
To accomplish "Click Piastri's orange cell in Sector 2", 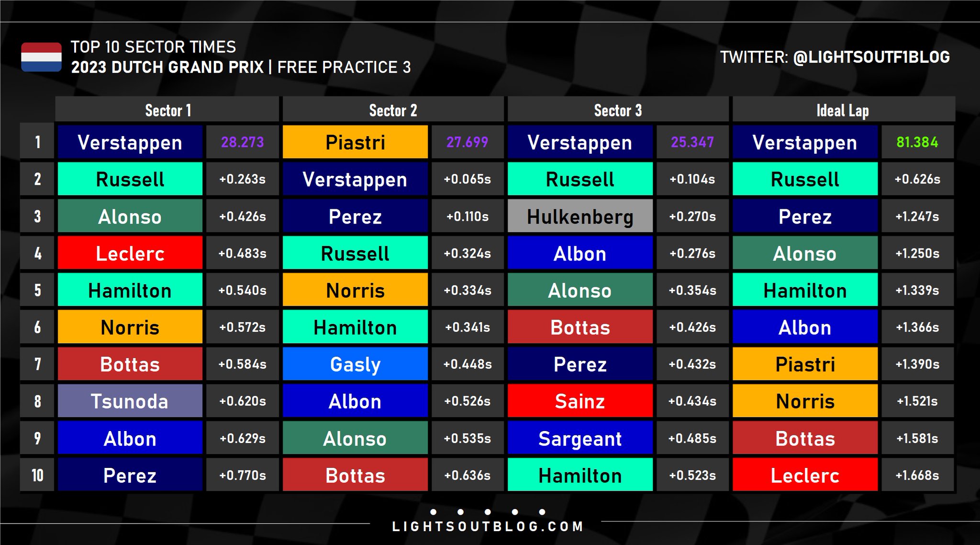I will click(355, 142).
